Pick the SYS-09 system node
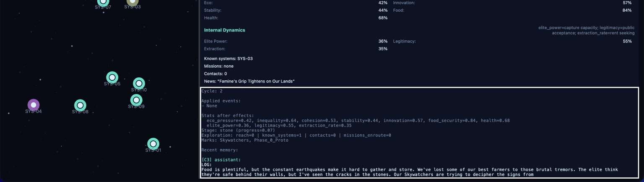This screenshot has height=182, width=644. [136, 100]
